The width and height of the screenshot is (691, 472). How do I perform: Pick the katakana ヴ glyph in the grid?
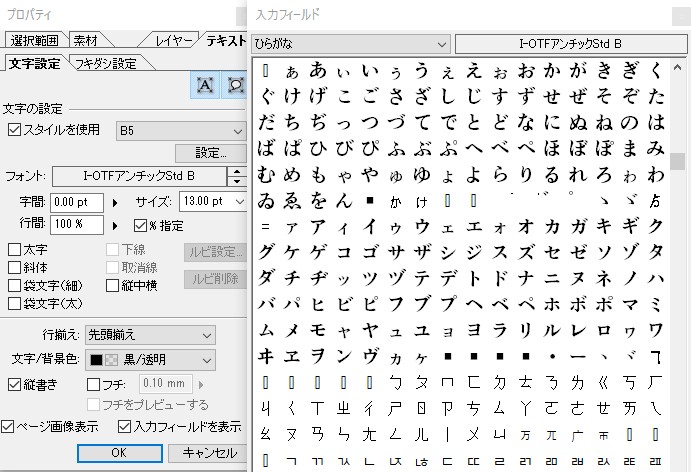[x=370, y=356]
